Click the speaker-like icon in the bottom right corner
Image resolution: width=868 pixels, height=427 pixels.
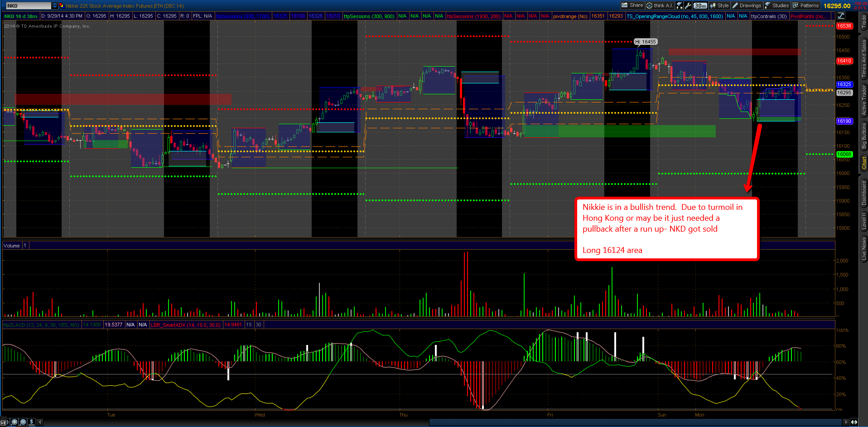[x=854, y=422]
